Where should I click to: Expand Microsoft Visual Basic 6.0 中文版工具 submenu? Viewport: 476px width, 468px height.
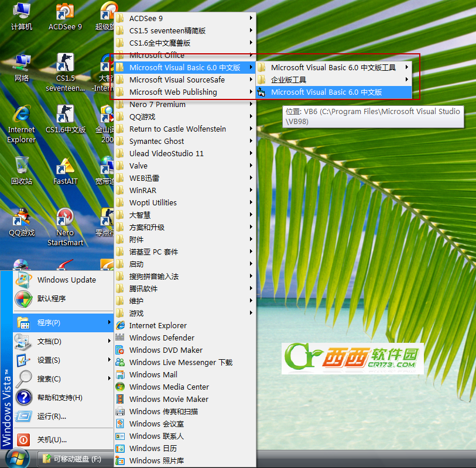click(x=334, y=67)
